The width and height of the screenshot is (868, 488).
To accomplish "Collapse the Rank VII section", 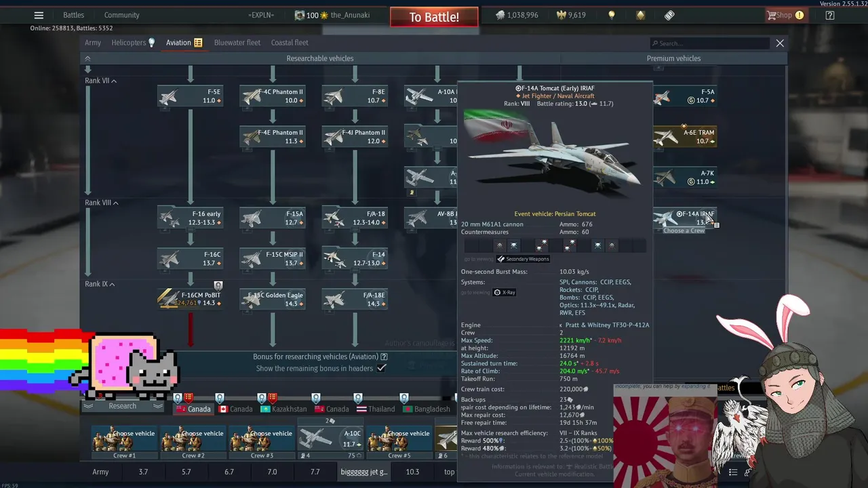I will 100,81.
